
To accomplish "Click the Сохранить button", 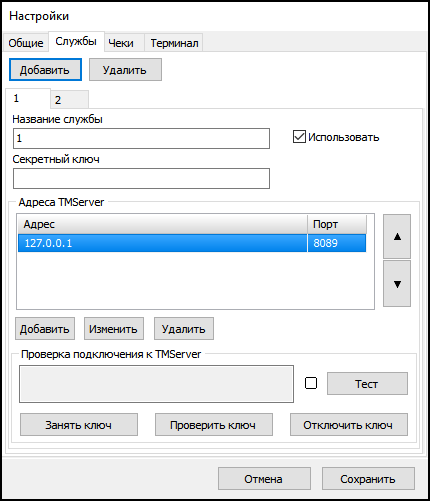I will pos(368,479).
